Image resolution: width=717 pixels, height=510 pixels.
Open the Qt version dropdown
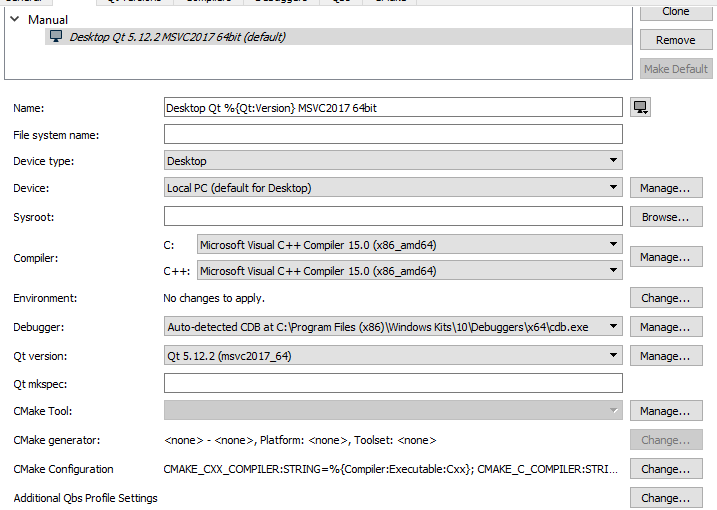coord(393,355)
